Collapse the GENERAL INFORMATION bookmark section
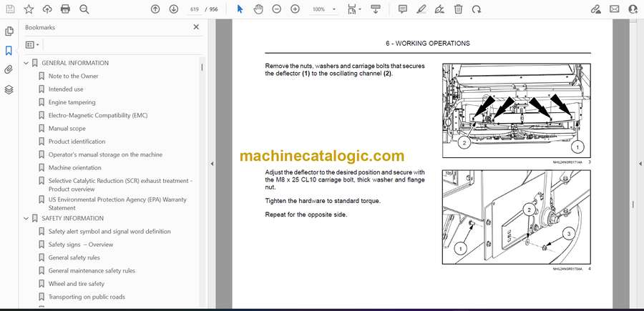Viewport: 644px width, 311px height. pos(26,63)
